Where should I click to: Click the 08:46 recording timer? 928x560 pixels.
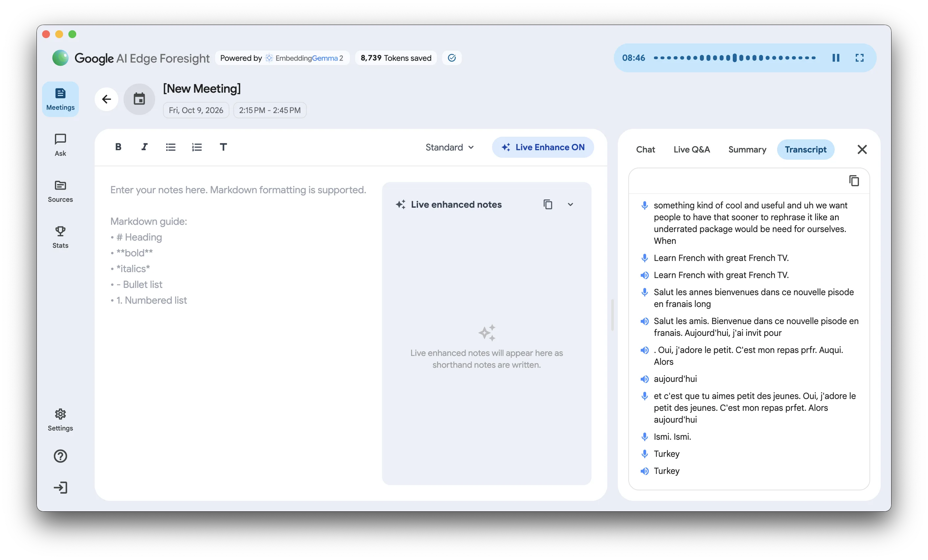pos(633,58)
